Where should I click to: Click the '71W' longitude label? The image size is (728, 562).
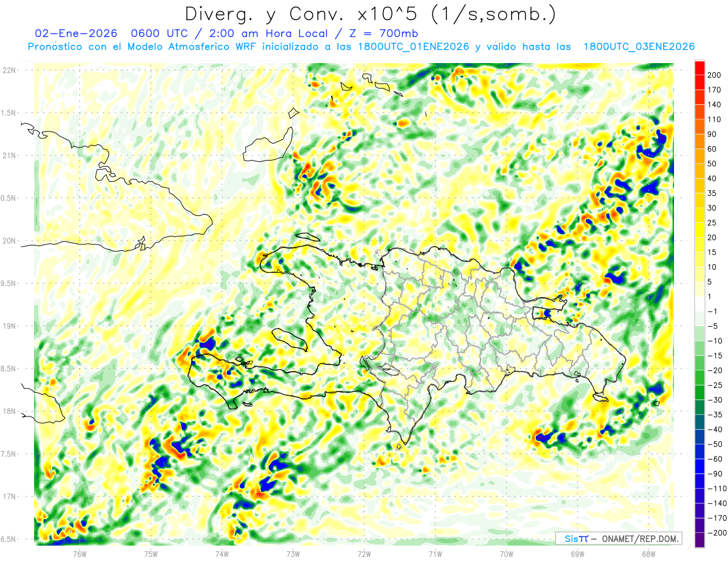pyautogui.click(x=435, y=554)
